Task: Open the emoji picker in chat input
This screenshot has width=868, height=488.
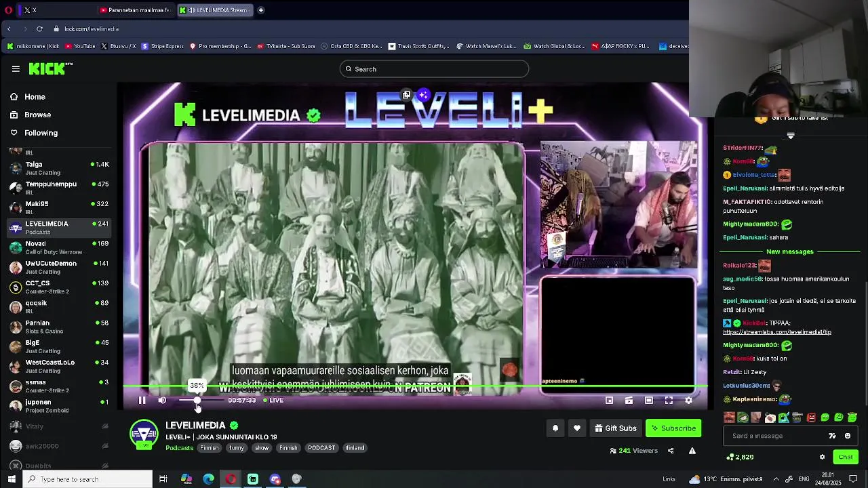Action: point(848,436)
